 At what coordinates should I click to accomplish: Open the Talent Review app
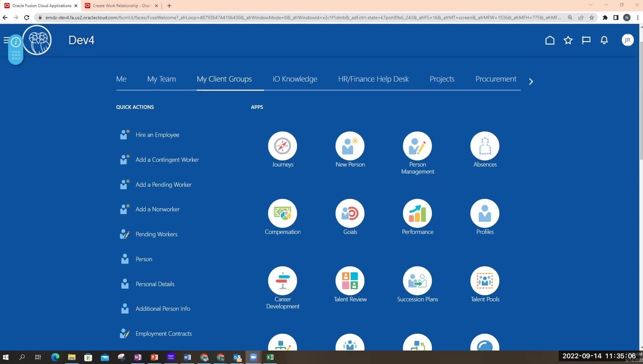coord(350,281)
